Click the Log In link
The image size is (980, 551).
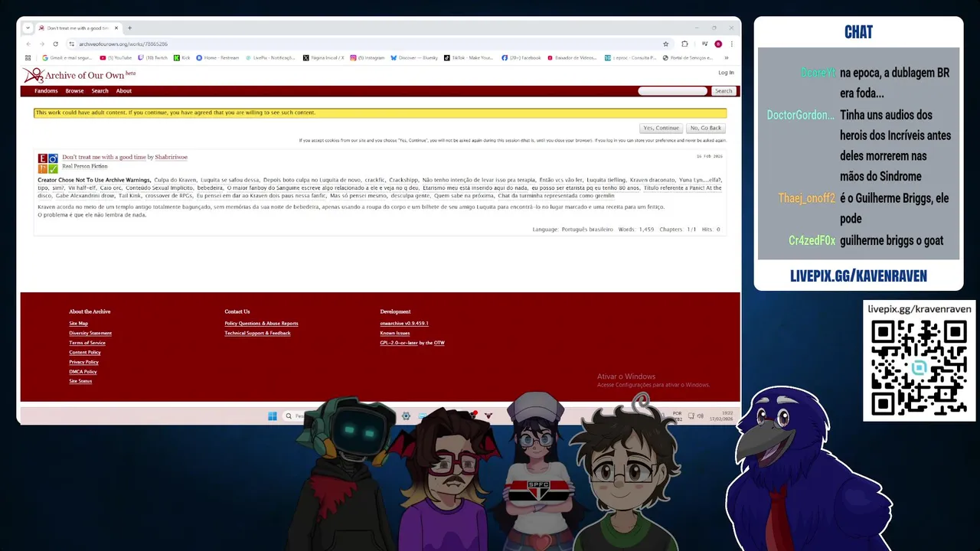726,73
